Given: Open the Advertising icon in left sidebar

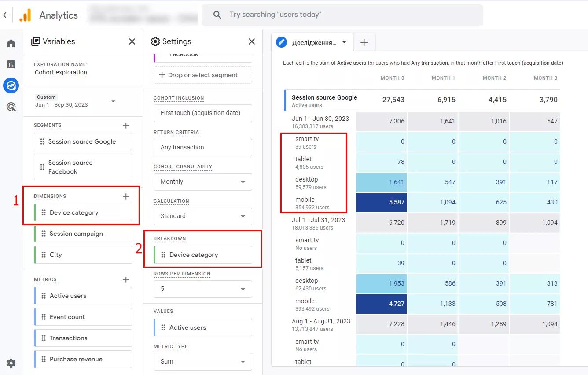Looking at the screenshot, I should pyautogui.click(x=11, y=107).
